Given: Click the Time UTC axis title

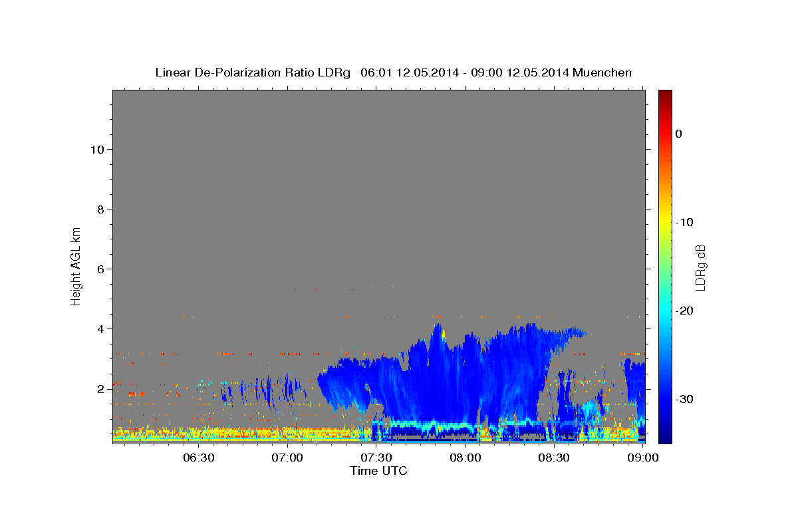Looking at the screenshot, I should 378,471.
